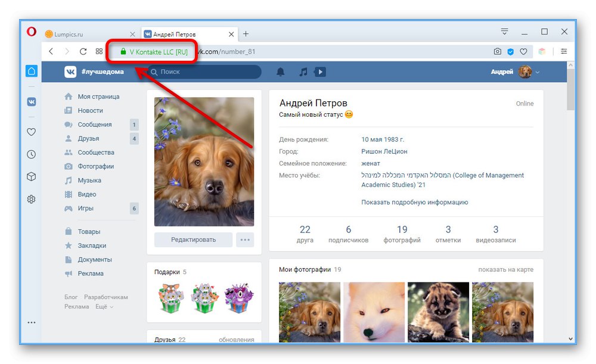596x364 pixels.
Task: Select the Андрей Петров browser tab
Action: (x=190, y=34)
